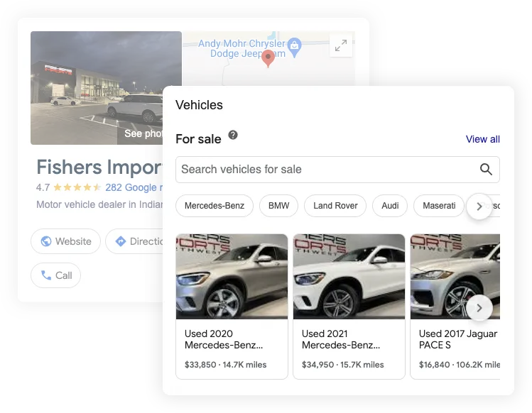The width and height of the screenshot is (532, 413).
Task: Click the magnifier search icon in vehicles search
Action: pos(486,169)
